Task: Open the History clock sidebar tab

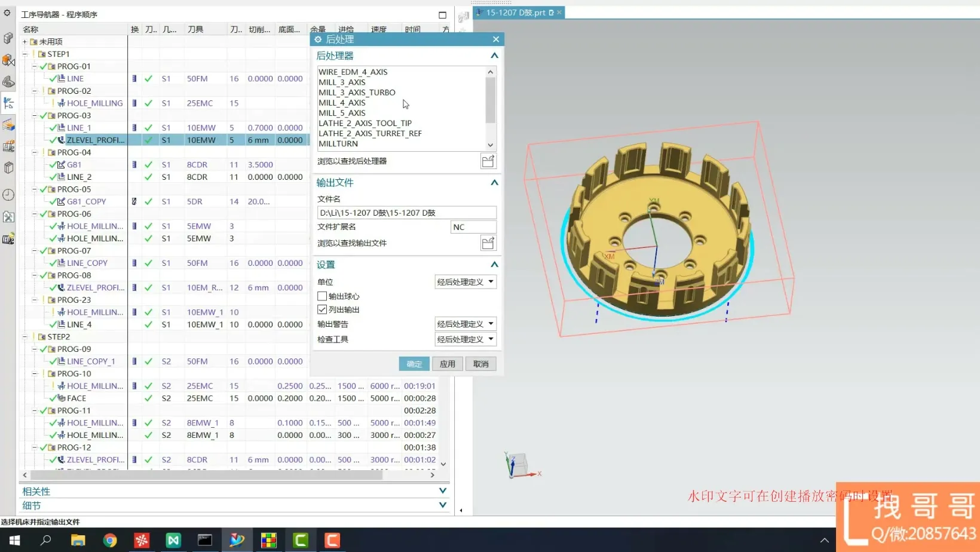Action: tap(8, 195)
